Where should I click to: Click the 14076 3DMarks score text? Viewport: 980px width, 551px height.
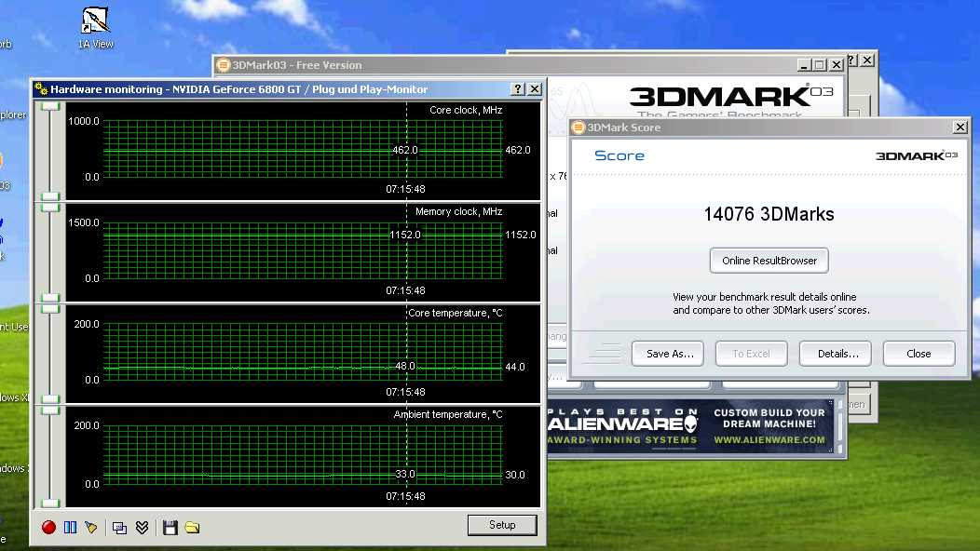[x=769, y=214]
